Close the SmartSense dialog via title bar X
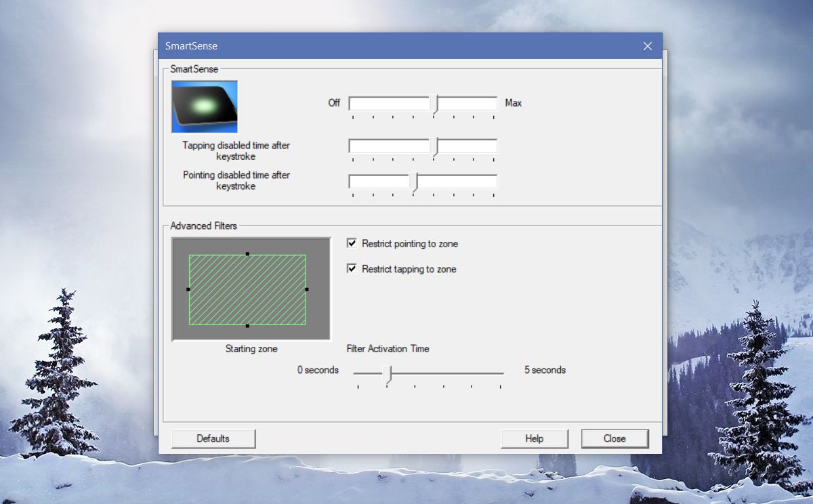813x504 pixels. 648,46
